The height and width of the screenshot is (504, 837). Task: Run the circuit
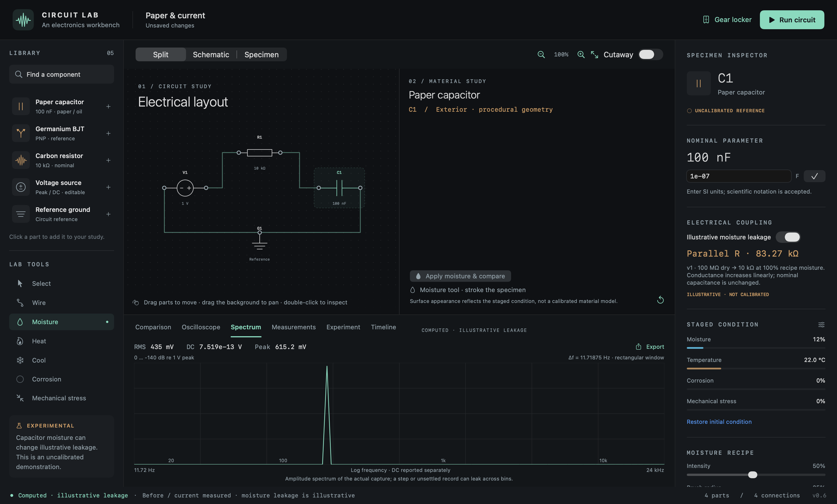point(792,20)
